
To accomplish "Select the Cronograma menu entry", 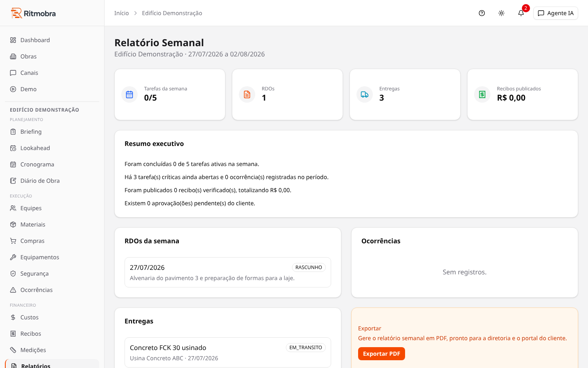I will coord(52,164).
